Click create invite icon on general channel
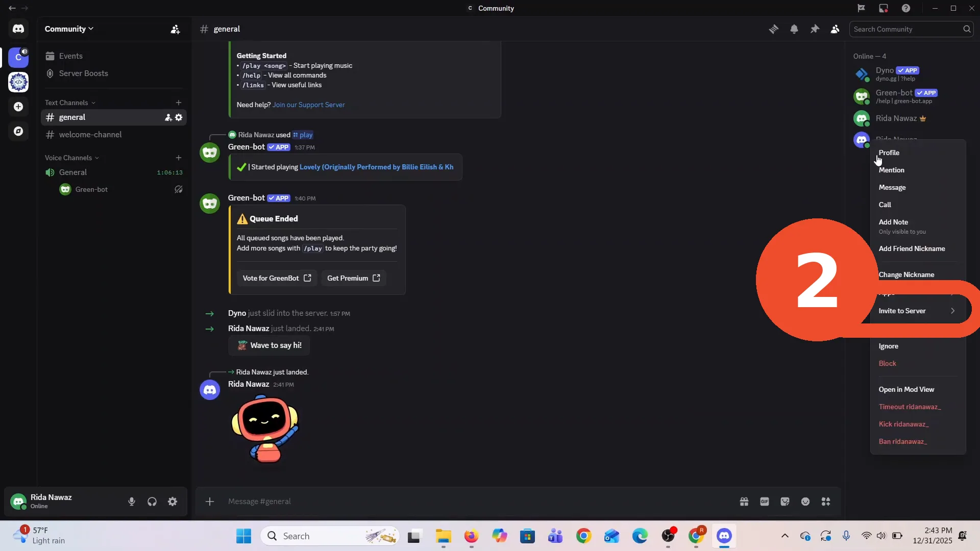Image resolution: width=980 pixels, height=551 pixels. pyautogui.click(x=168, y=117)
